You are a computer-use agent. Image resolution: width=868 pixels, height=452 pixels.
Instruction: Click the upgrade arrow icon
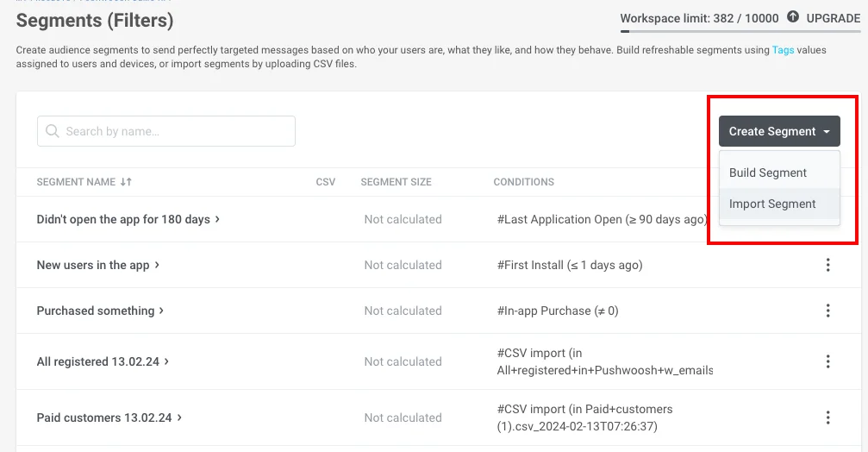793,17
